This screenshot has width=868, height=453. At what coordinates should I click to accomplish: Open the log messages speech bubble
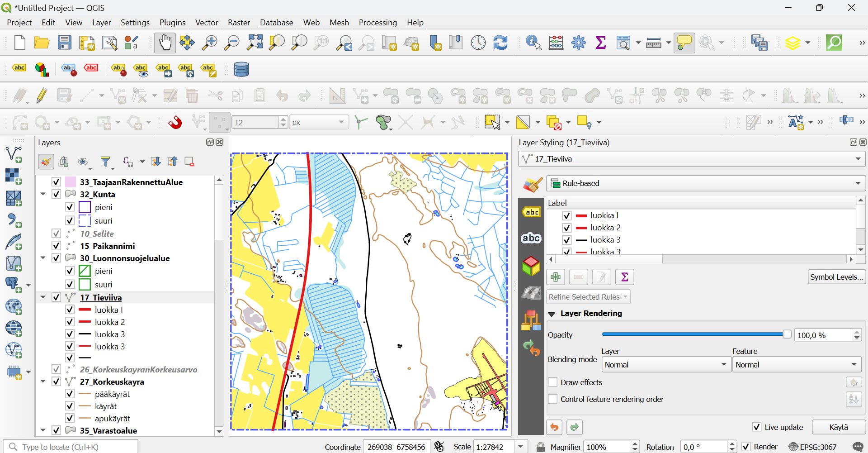858,447
